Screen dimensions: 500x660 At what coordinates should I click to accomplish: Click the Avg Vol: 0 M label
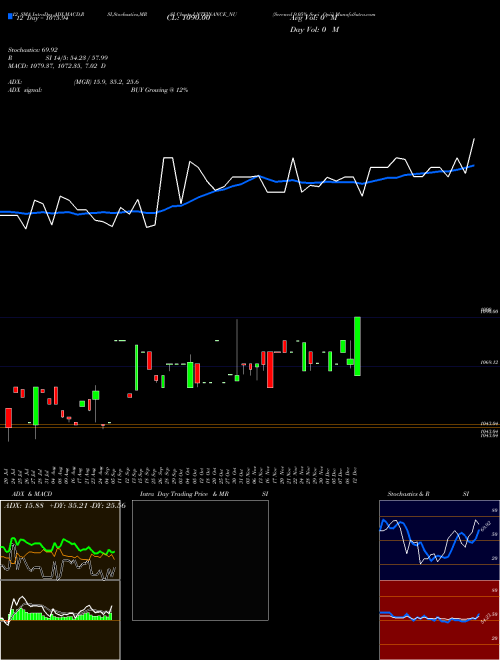(x=314, y=18)
